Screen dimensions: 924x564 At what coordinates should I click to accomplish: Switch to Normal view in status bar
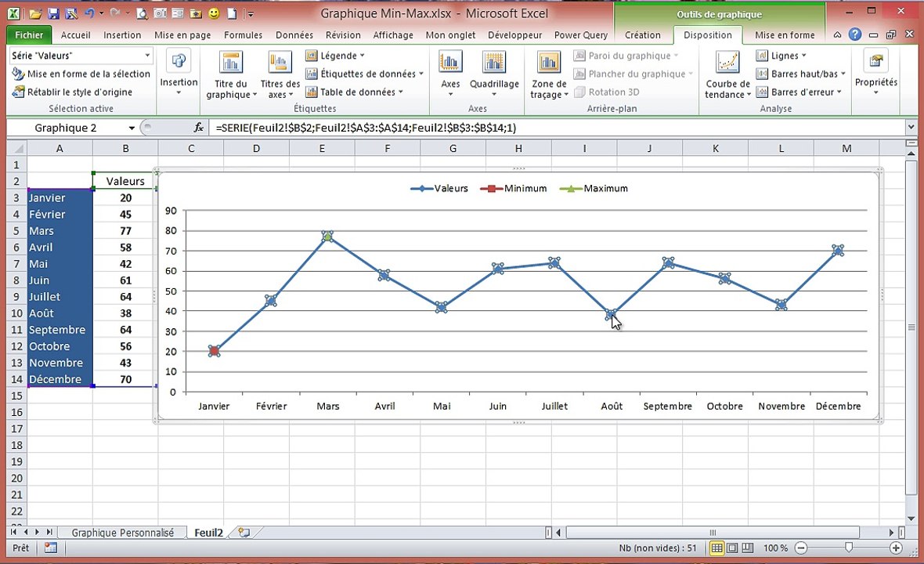click(x=716, y=548)
